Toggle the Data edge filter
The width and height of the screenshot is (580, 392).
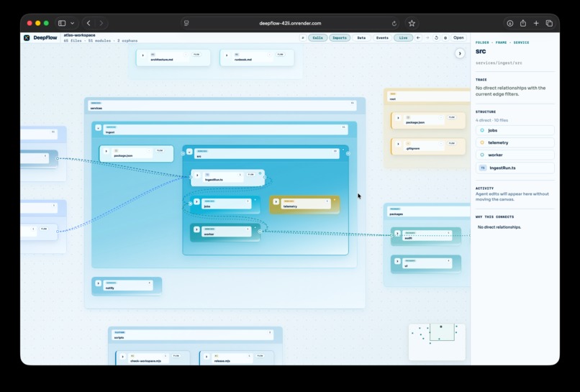[361, 37]
